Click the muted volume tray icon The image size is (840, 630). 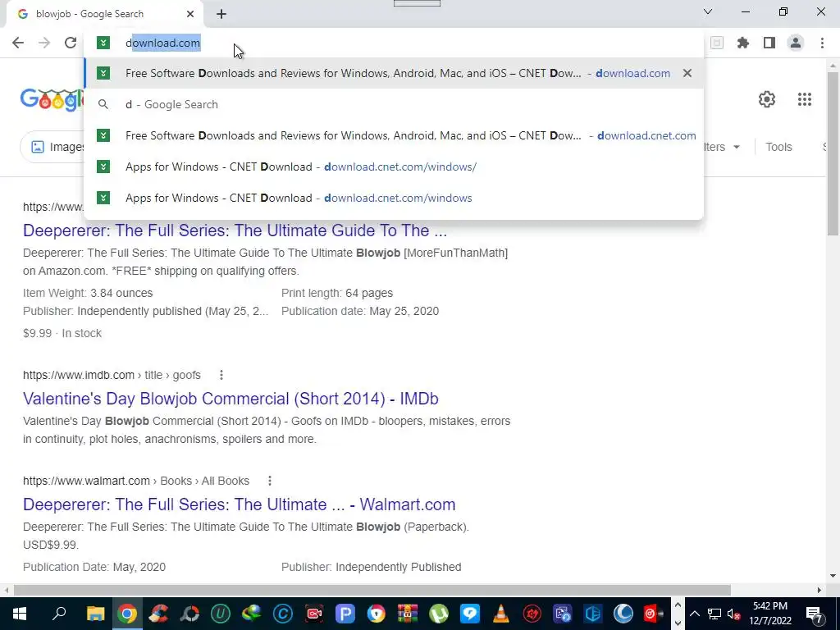tap(733, 614)
